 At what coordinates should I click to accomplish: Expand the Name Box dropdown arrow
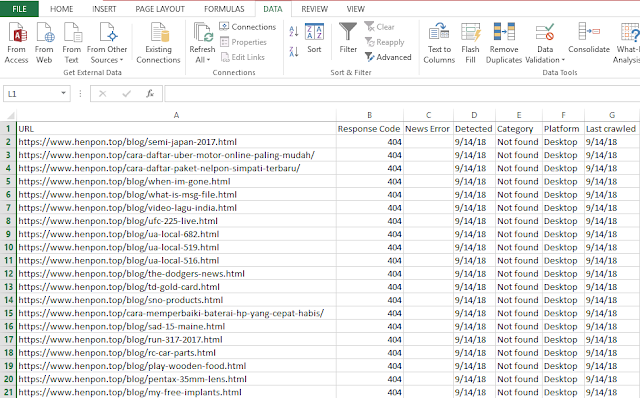point(63,93)
